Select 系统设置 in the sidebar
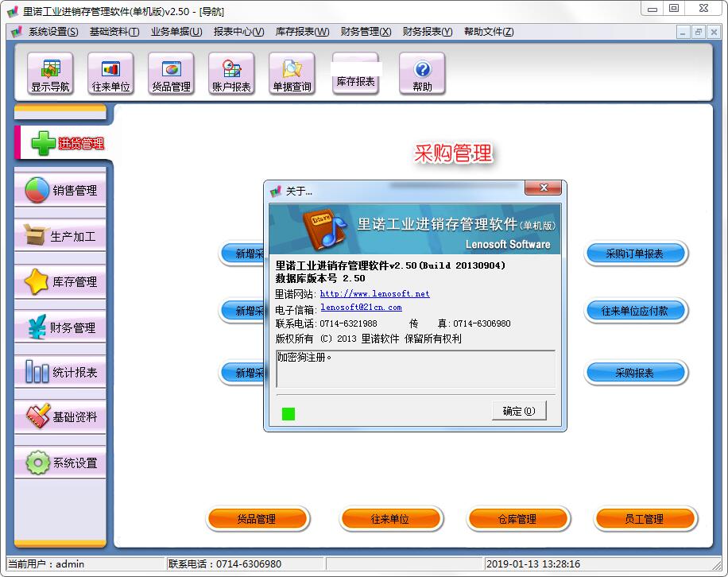The height and width of the screenshot is (577, 728). coord(60,463)
